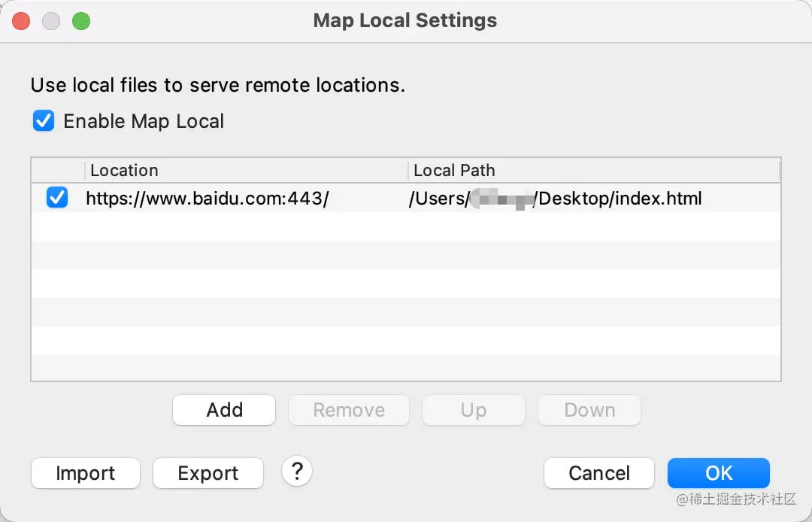Click the Up button
812x522 pixels.
tap(473, 410)
